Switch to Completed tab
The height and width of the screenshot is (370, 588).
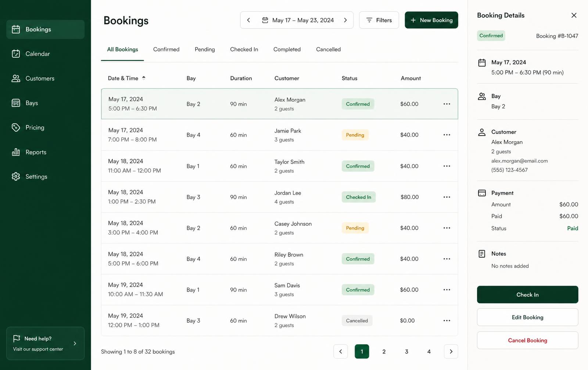pyautogui.click(x=287, y=50)
